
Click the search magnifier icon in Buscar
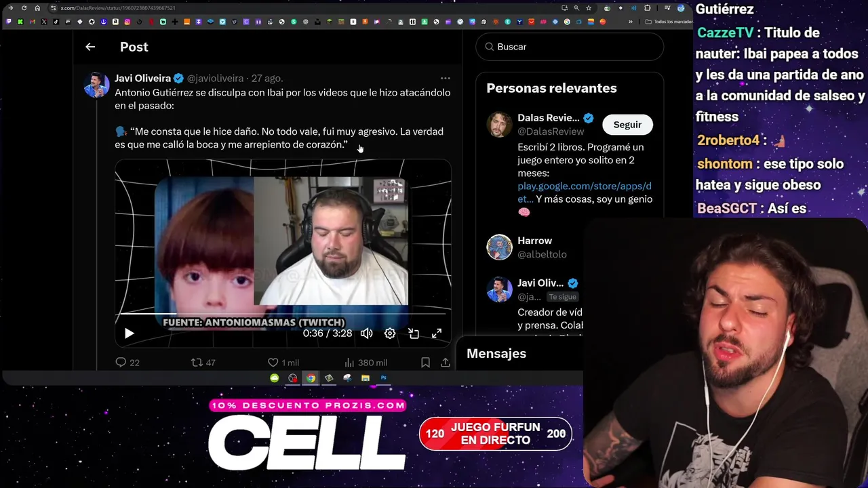coord(489,47)
